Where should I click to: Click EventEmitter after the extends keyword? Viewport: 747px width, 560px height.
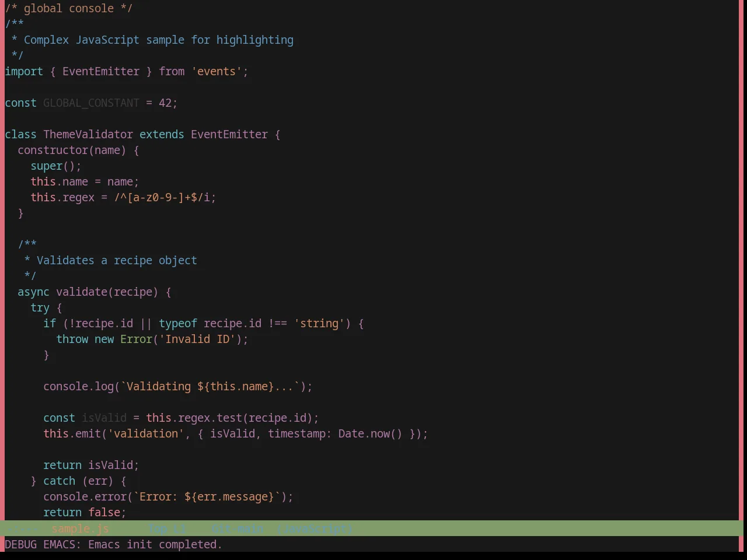(229, 134)
